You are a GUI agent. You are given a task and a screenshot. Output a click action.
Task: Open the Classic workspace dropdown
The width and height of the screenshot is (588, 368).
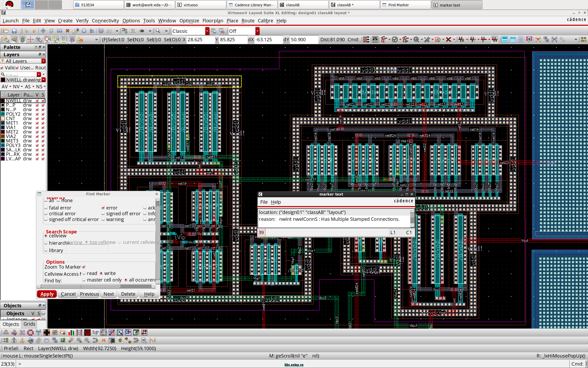(x=207, y=31)
